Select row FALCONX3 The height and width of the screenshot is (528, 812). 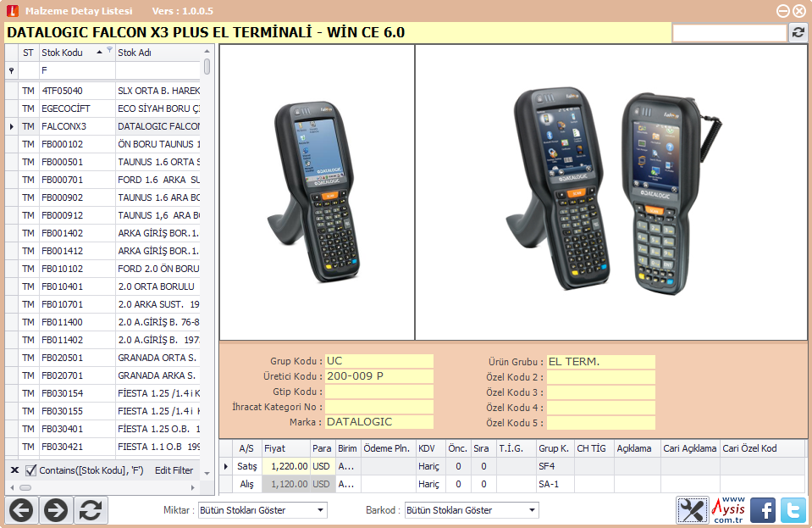pos(102,126)
